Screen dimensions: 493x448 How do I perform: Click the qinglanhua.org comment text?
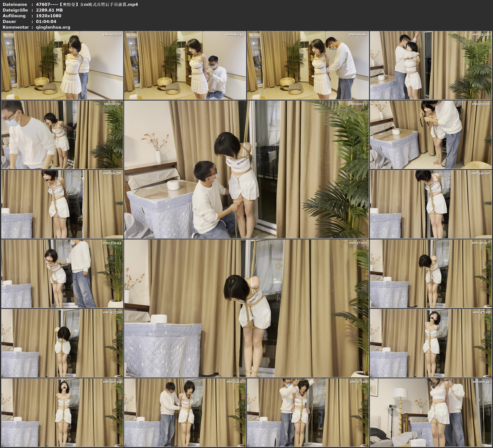[53, 27]
